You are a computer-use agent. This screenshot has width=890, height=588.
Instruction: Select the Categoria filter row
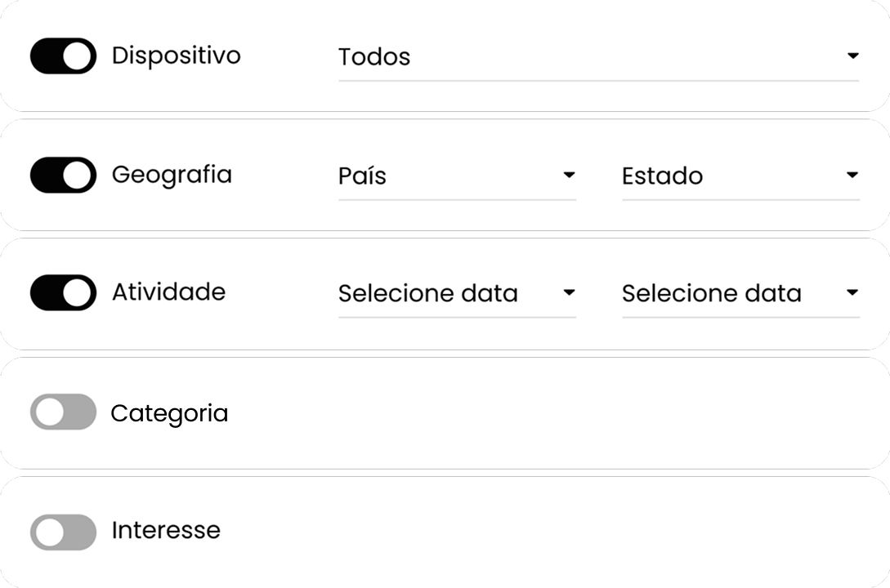170,412
